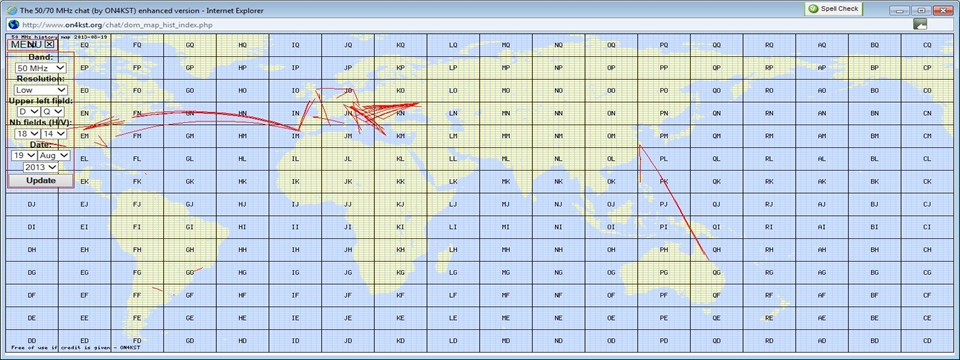Select the month Aug dropdown

pyautogui.click(x=53, y=156)
